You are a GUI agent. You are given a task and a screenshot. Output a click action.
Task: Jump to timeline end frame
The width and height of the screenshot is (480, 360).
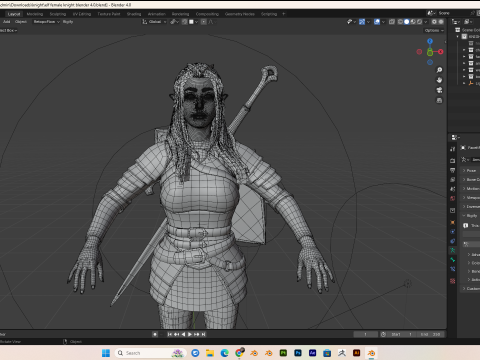pos(204,334)
